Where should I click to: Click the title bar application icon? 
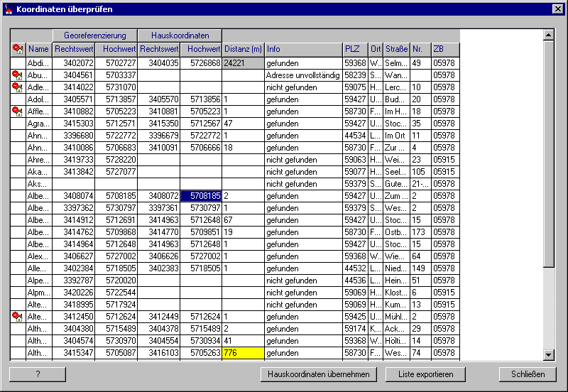coord(9,9)
